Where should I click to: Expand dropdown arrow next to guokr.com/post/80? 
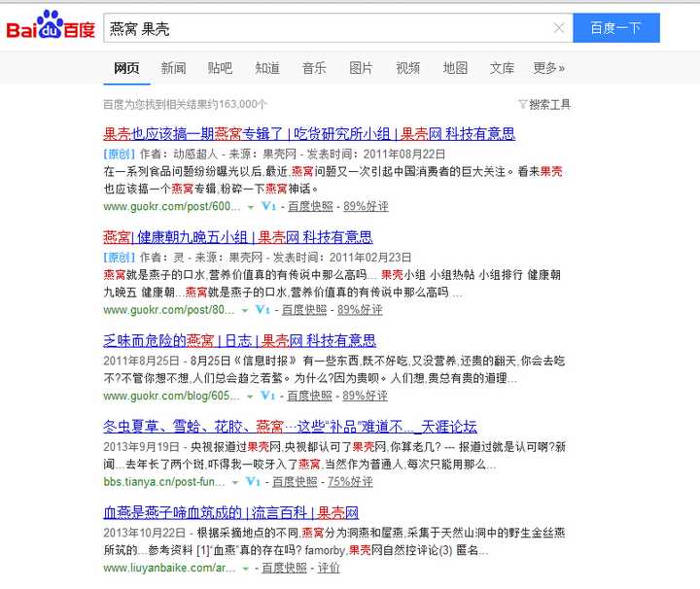245,311
